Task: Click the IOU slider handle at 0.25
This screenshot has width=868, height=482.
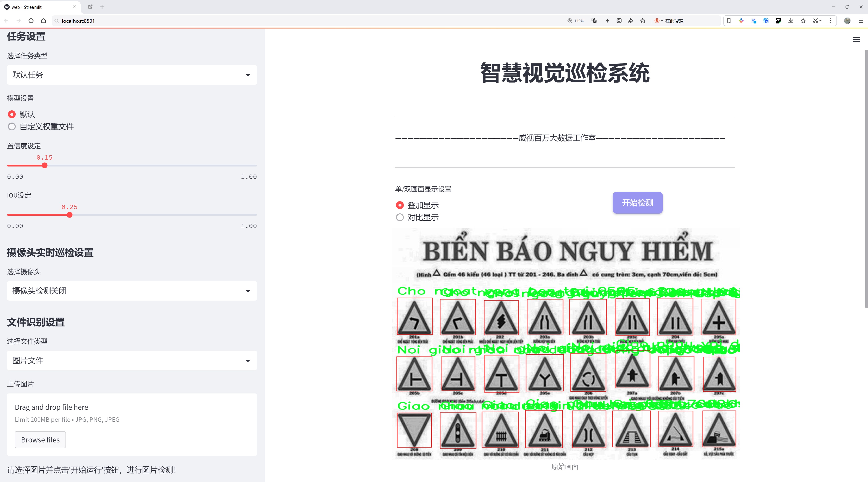Action: (x=69, y=215)
